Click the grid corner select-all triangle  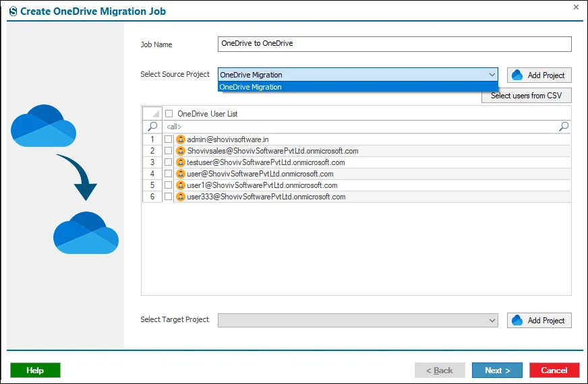tap(152, 113)
